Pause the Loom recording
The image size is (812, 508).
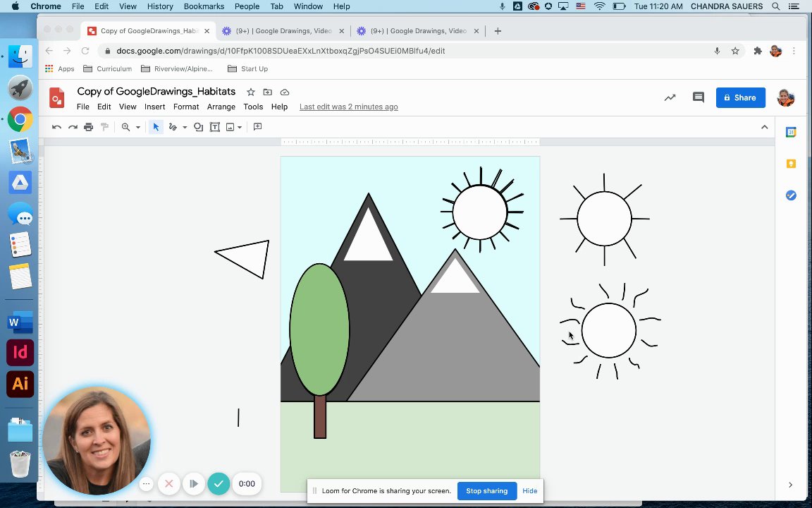(194, 483)
